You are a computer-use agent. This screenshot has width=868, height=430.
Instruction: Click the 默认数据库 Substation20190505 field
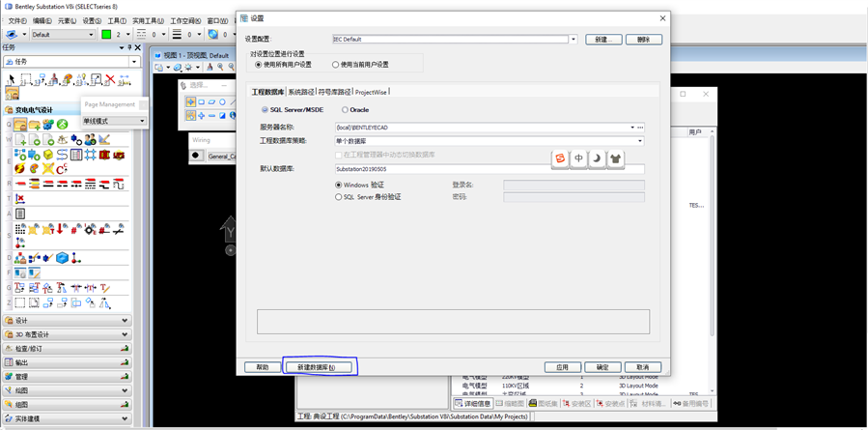(490, 169)
